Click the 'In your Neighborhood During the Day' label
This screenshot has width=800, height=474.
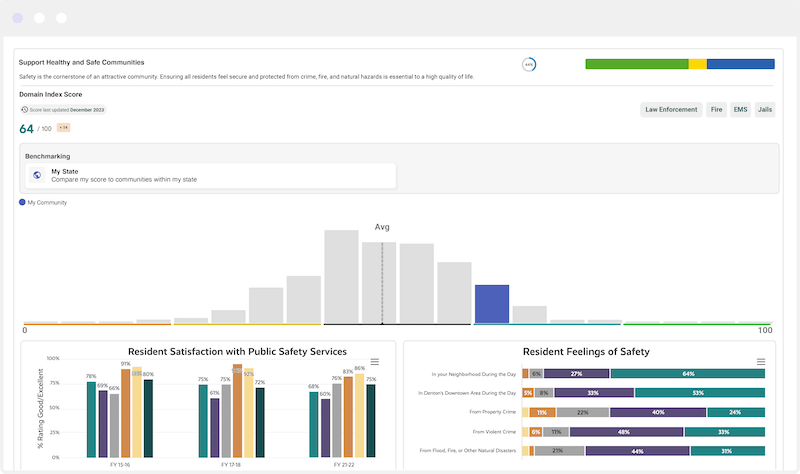pyautogui.click(x=474, y=374)
